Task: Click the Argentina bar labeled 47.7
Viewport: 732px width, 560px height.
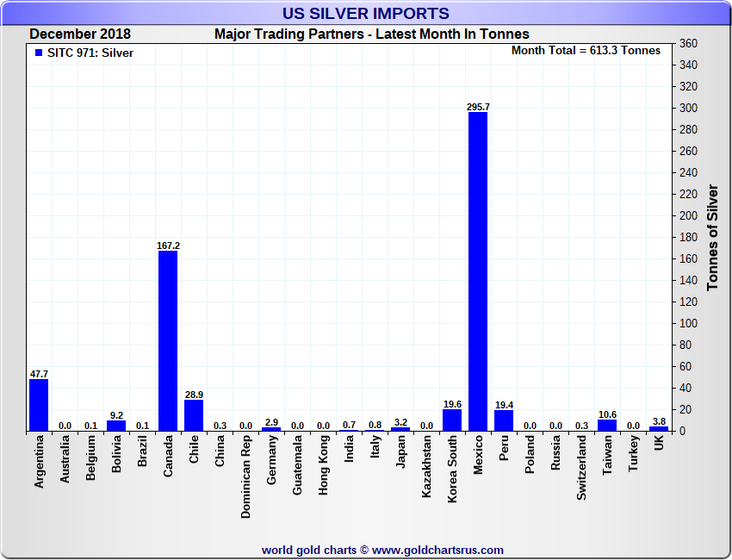Action: pos(39,405)
